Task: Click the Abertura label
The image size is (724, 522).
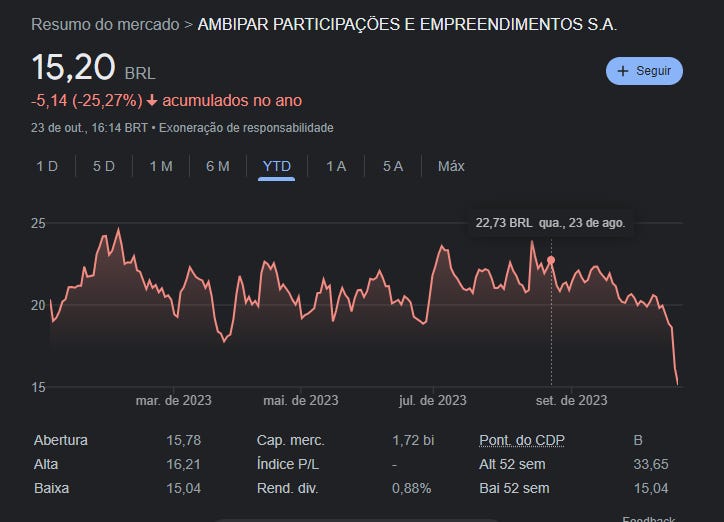Action: pyautogui.click(x=60, y=440)
